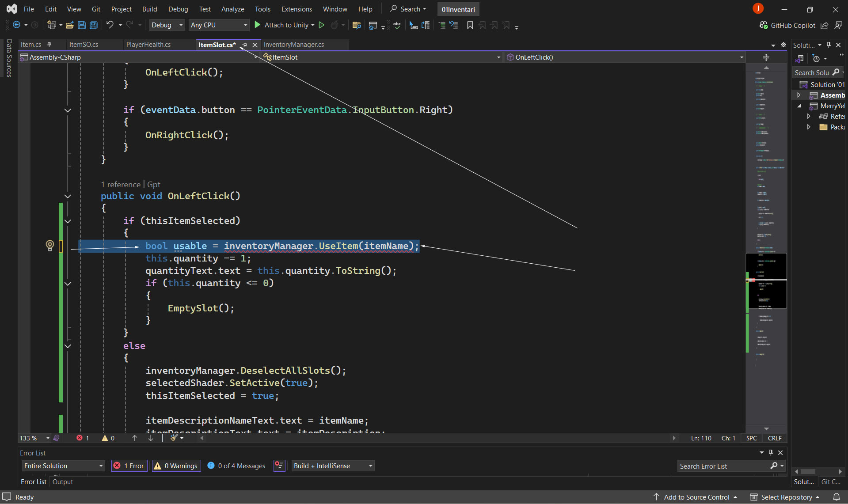Click the Undo arrow icon
Viewport: 848px width, 504px height.
pos(110,25)
